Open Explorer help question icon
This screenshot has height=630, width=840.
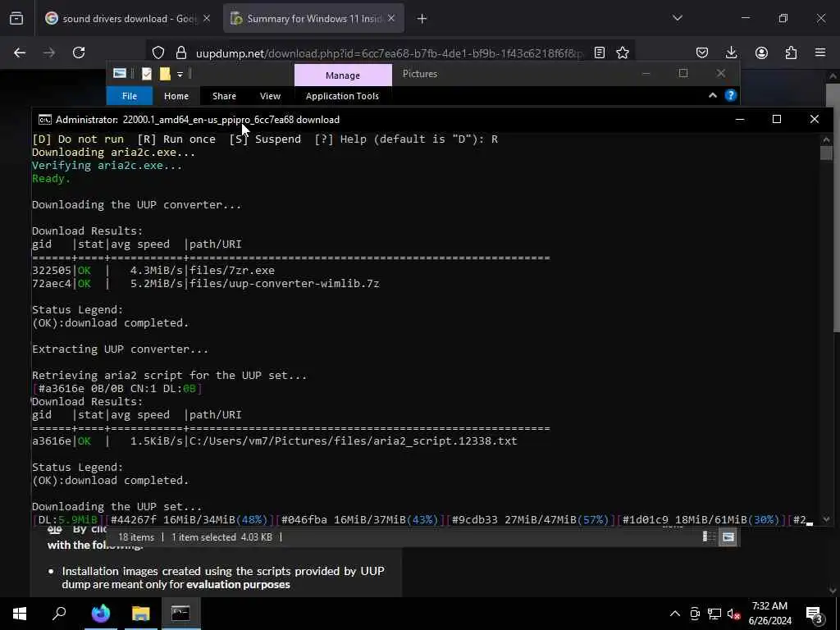(730, 95)
